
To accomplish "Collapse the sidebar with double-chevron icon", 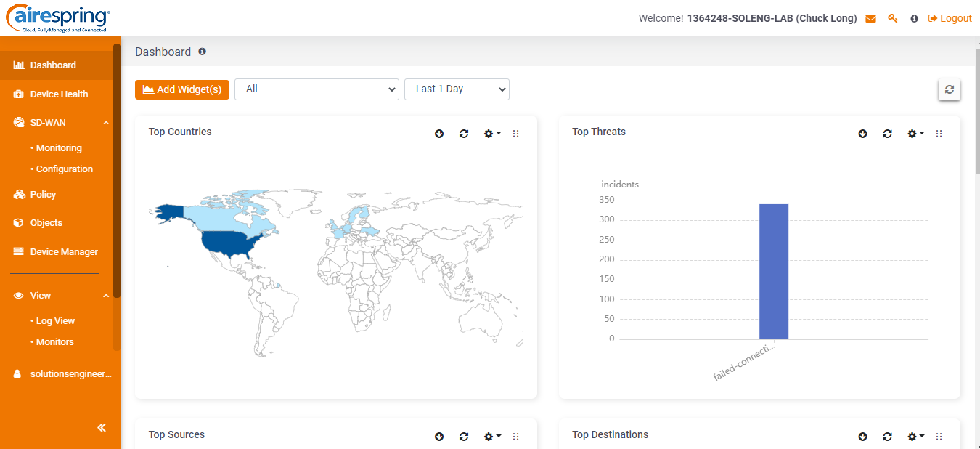I will tap(102, 427).
